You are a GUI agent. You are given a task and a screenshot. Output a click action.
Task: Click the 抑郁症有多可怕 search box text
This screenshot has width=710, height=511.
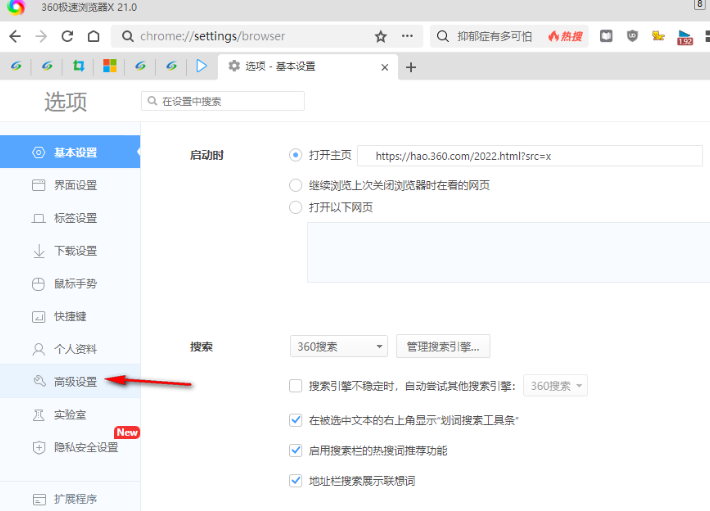[494, 36]
